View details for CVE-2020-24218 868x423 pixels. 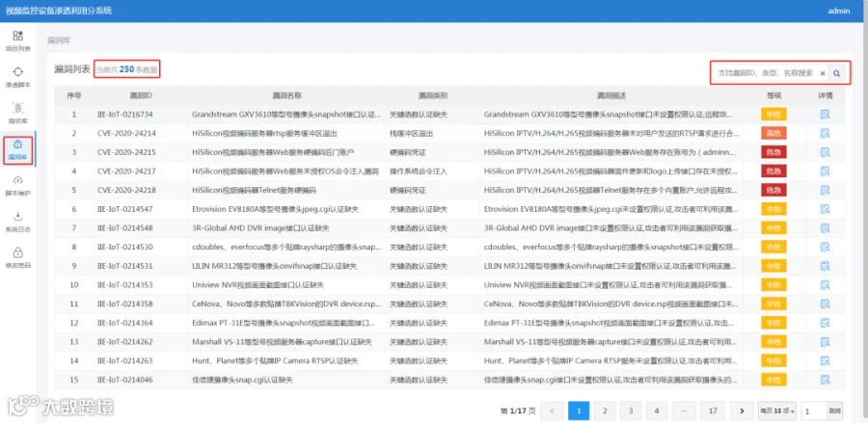pyautogui.click(x=825, y=190)
